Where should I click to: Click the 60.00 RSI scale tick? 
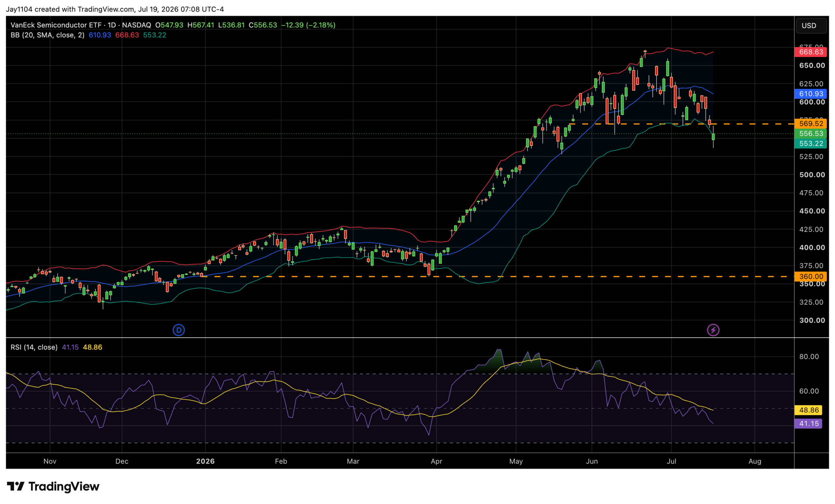click(x=809, y=391)
